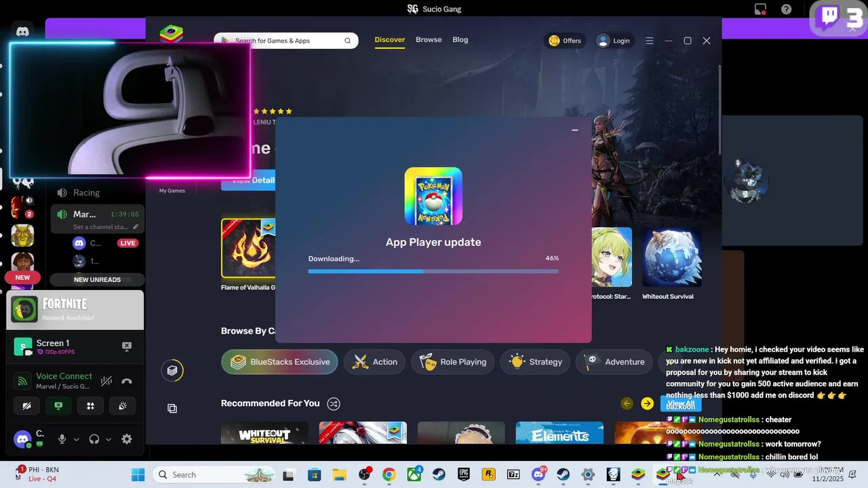Disconnect from the voice channel
The height and width of the screenshot is (488, 868).
pyautogui.click(x=127, y=381)
